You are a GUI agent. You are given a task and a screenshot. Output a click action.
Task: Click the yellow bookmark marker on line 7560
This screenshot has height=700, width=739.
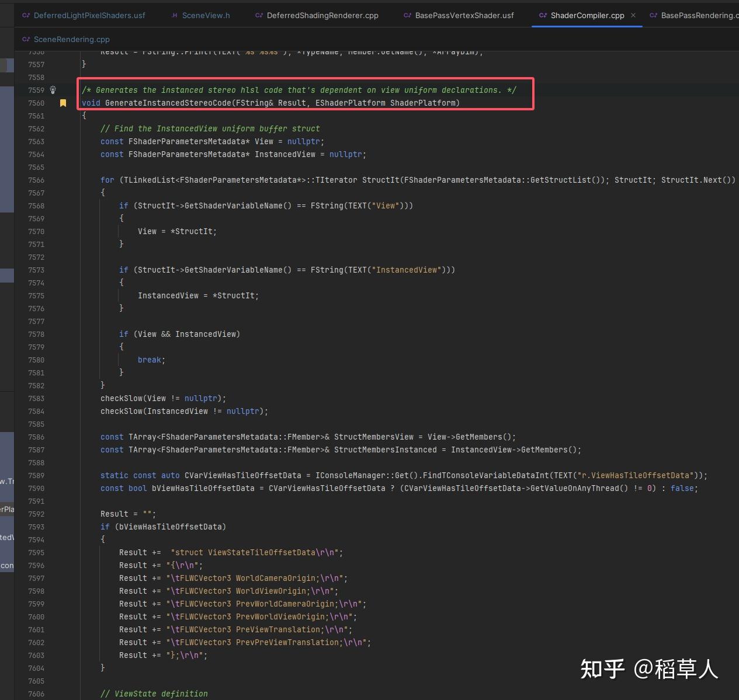(x=63, y=102)
